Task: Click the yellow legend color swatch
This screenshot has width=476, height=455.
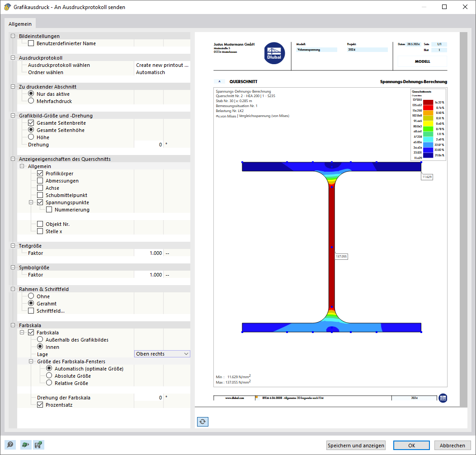Action: [x=428, y=123]
